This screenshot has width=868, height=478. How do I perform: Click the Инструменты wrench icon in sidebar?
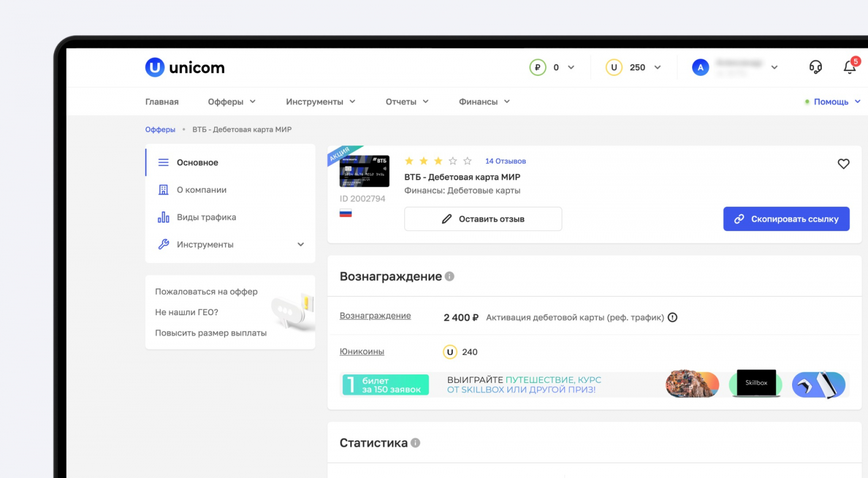tap(163, 244)
